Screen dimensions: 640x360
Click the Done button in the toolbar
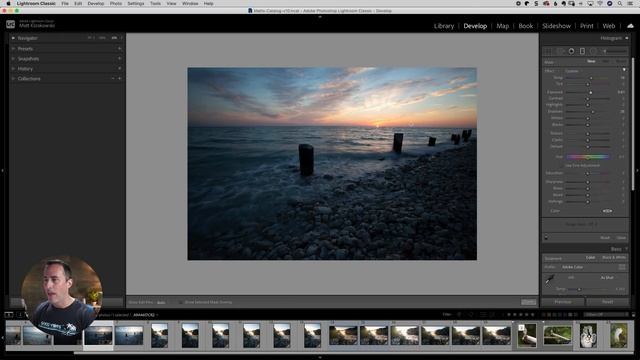pos(529,302)
